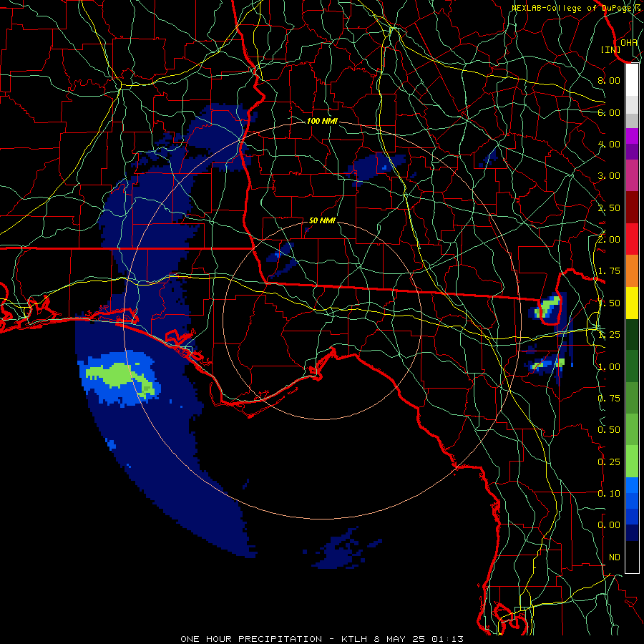The width and height of the screenshot is (644, 644).
Task: Select the 8.00 legend value
Action: 609,80
